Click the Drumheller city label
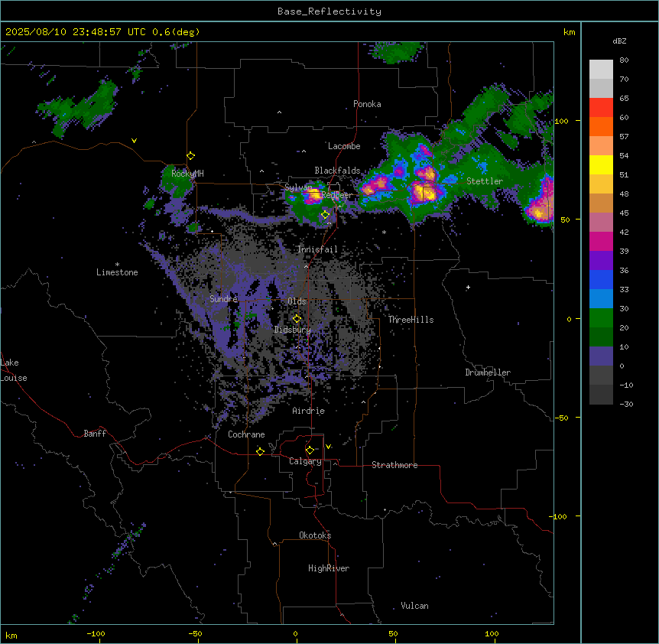The width and height of the screenshot is (659, 644). [488, 372]
